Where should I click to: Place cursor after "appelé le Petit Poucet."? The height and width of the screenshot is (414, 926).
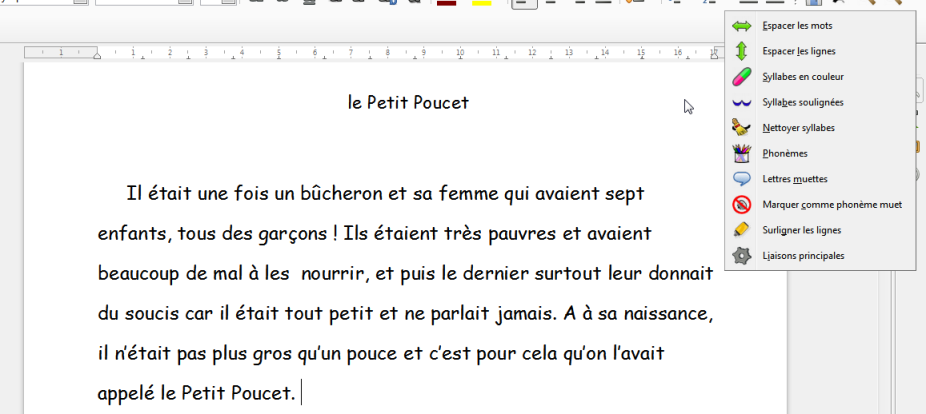pos(300,394)
